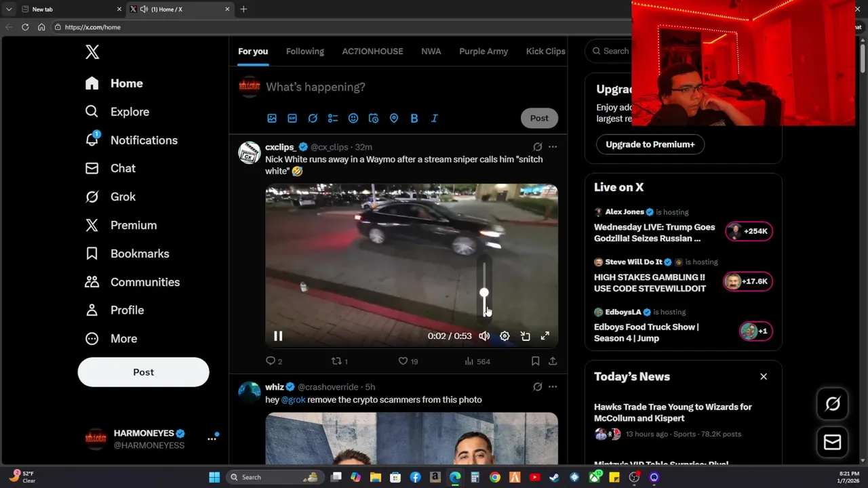Toggle picture-in-picture on the video
Viewport: 868px width, 488px height.
[x=525, y=336]
